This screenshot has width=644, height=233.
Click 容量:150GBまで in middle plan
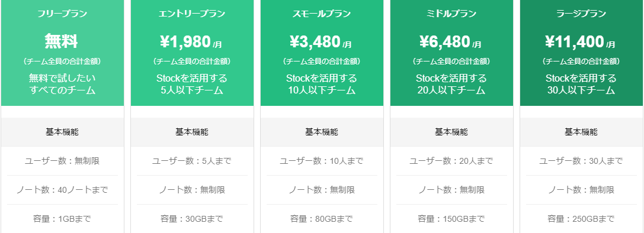tap(452, 219)
